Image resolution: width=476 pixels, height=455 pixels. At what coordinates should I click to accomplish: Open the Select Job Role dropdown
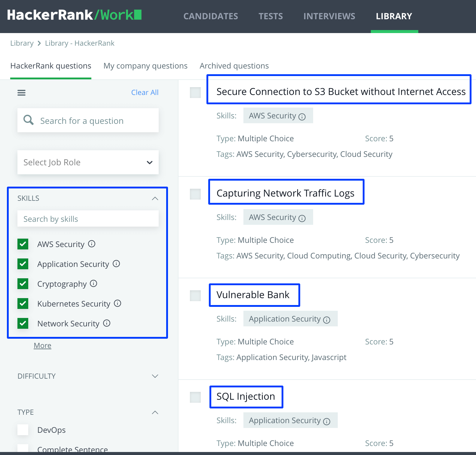88,162
